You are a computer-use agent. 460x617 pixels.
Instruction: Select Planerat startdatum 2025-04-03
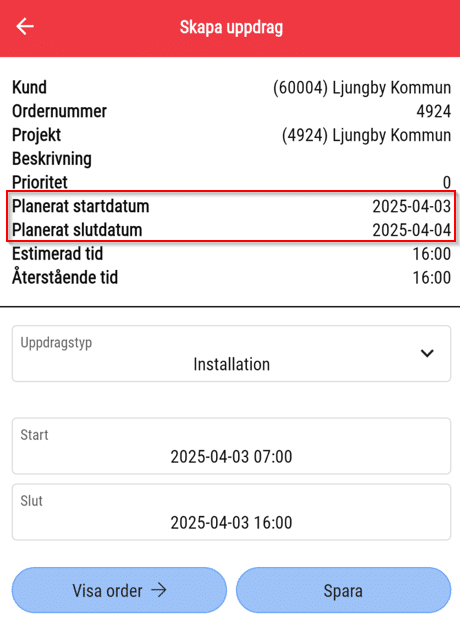click(x=411, y=207)
